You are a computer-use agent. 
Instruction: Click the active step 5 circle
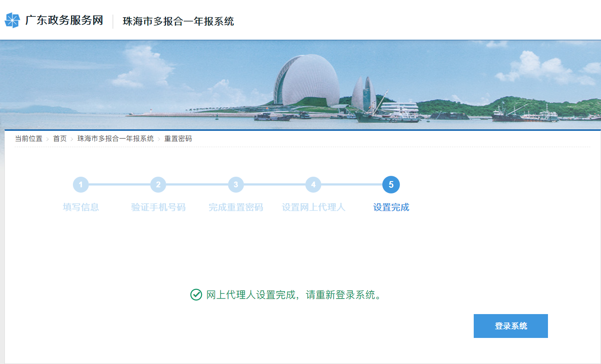391,185
